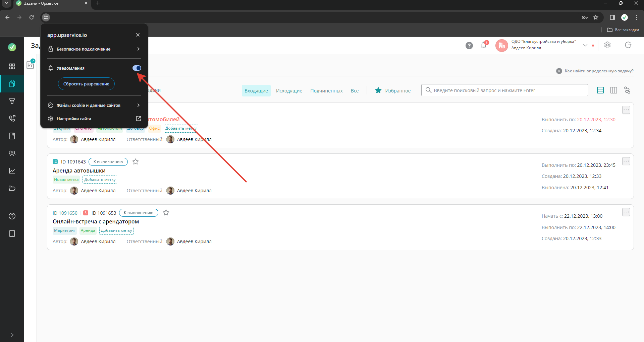Open the tab search dropdown arrow
Image resolution: width=644 pixels, height=342 pixels.
pyautogui.click(x=6, y=3)
